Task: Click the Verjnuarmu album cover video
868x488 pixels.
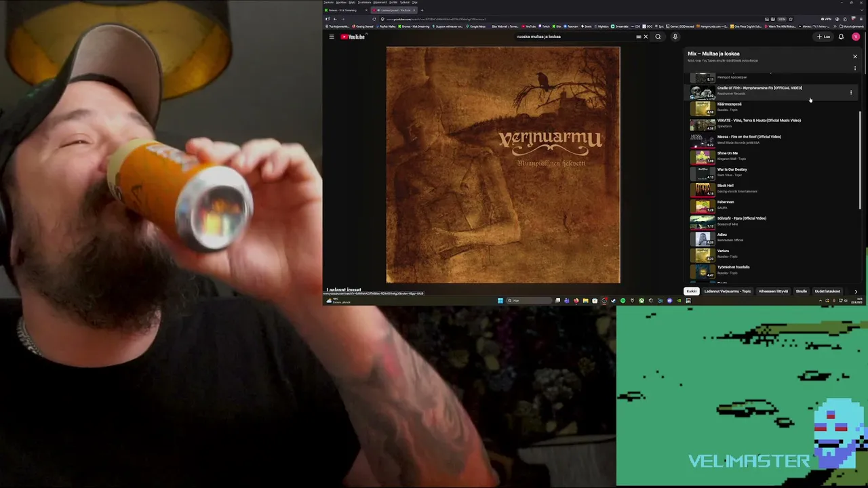Action: pyautogui.click(x=503, y=165)
